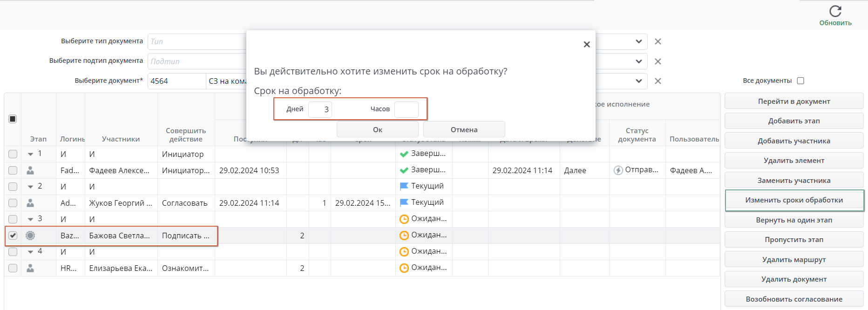Clear the document type field with X
The image size is (868, 310).
658,41
